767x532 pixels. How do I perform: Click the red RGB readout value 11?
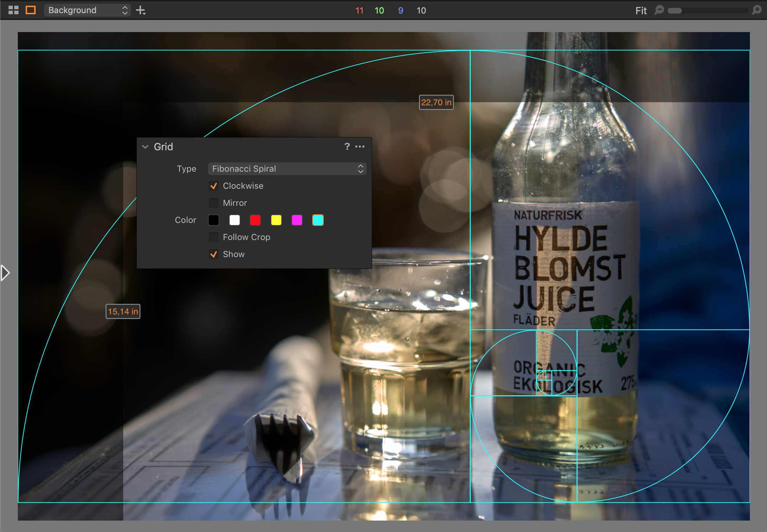coord(359,11)
